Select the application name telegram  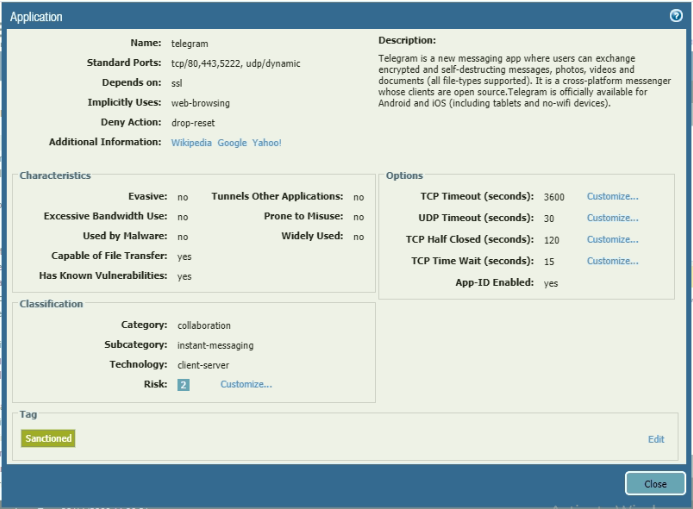tap(190, 44)
